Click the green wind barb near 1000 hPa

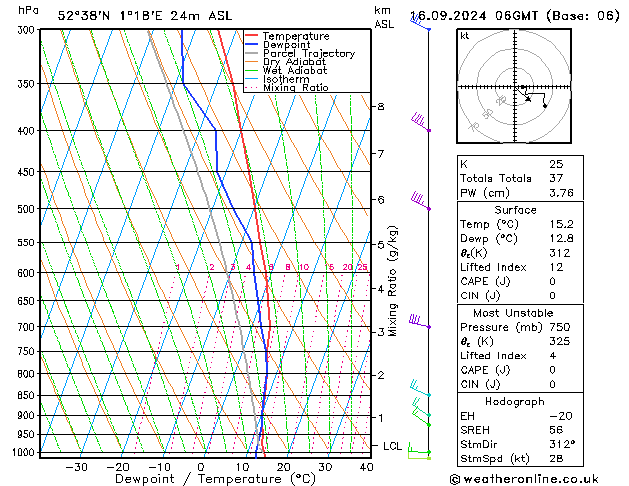point(420,453)
